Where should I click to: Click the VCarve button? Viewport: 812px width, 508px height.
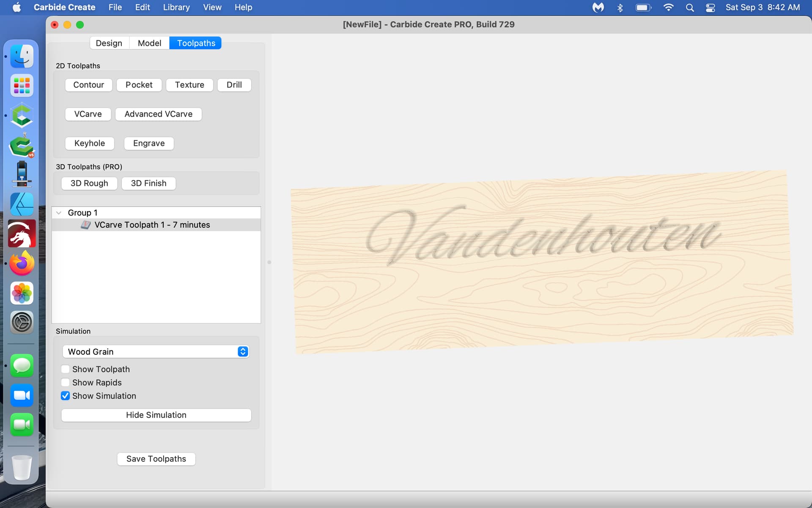88,114
